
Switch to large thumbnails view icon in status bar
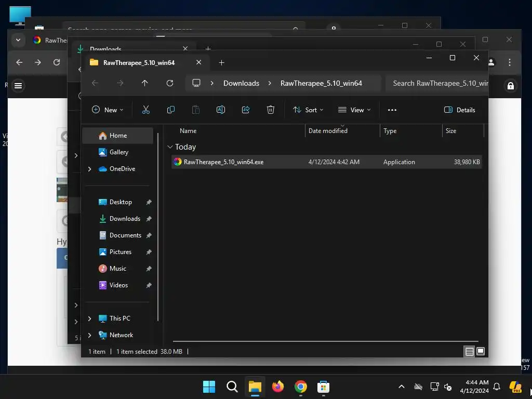point(481,351)
